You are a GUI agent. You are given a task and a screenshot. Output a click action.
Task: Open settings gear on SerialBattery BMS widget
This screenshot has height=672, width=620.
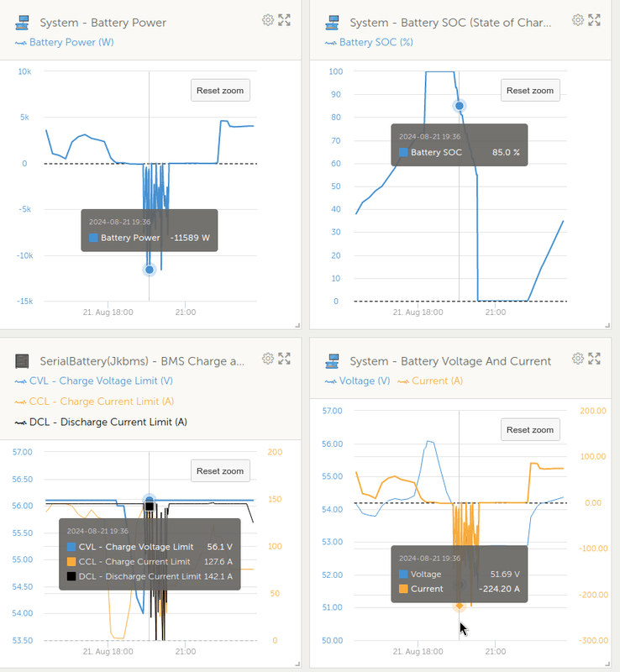(268, 359)
